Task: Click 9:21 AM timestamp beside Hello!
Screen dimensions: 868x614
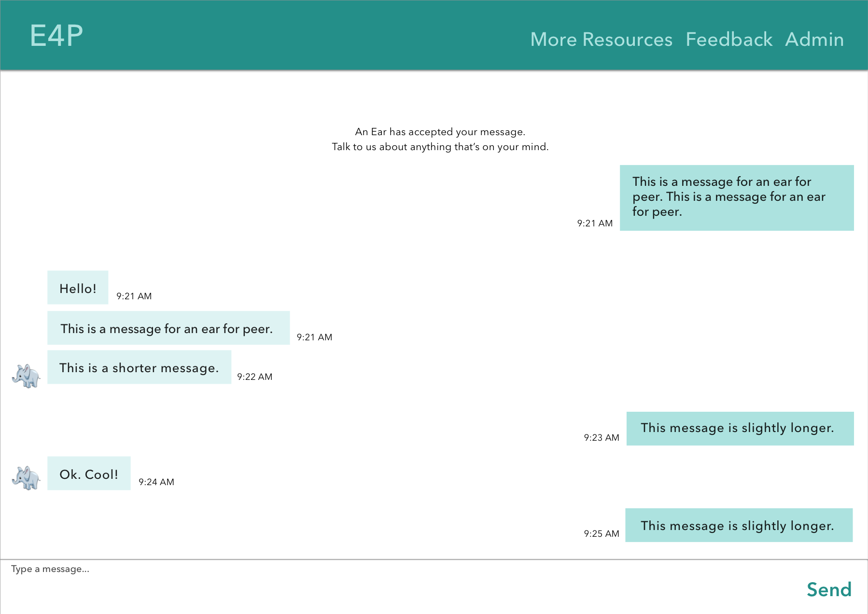Action: (x=134, y=296)
